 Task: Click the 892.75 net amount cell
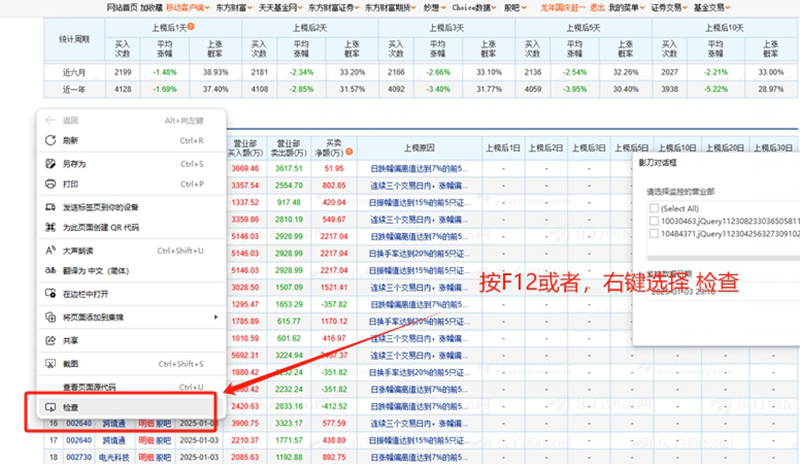pos(334,457)
